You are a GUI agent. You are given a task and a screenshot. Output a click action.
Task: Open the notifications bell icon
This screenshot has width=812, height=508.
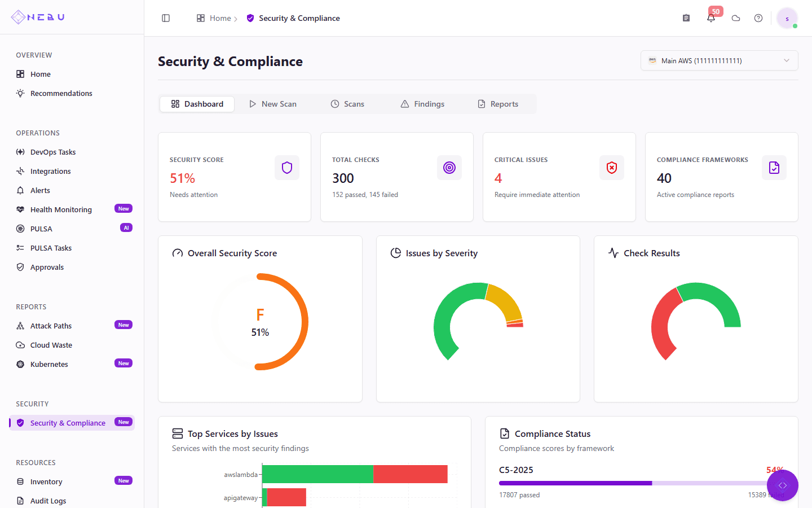(x=711, y=18)
